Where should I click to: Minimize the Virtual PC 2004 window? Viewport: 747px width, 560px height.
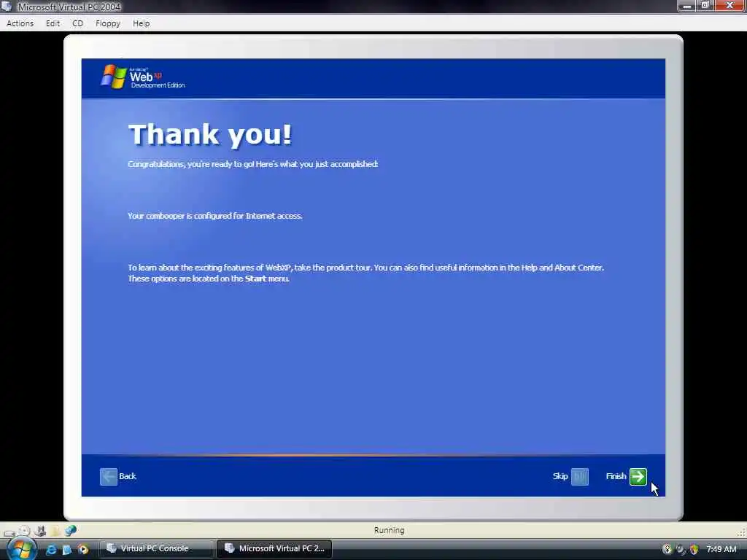tap(687, 6)
